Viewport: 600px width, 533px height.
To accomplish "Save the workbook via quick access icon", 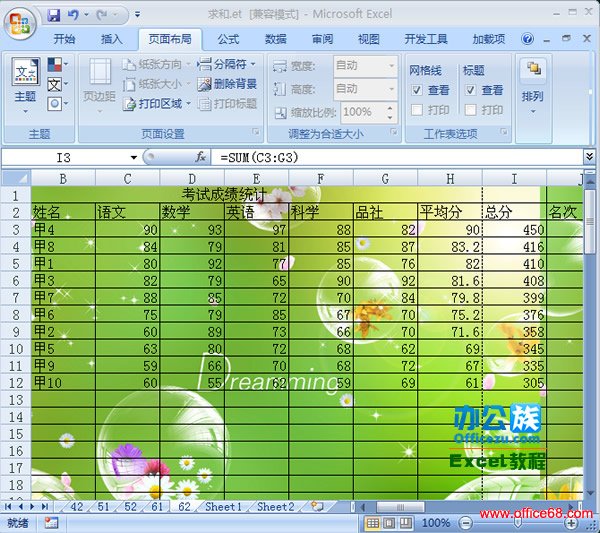I will pos(54,15).
